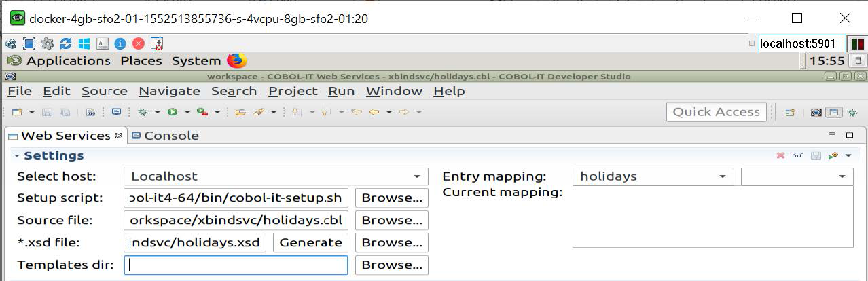Screen dimensions: 868x281
Task: Open the Run menu
Action: click(342, 91)
